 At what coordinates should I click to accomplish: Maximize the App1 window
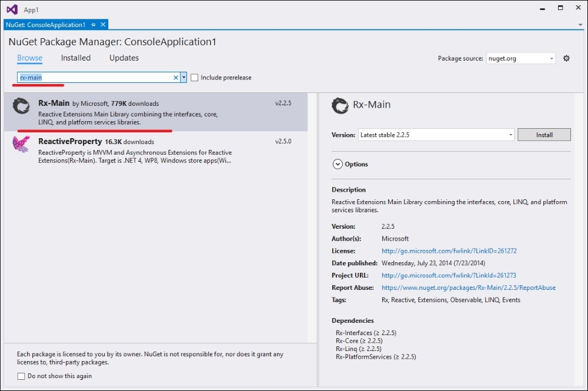560,8
